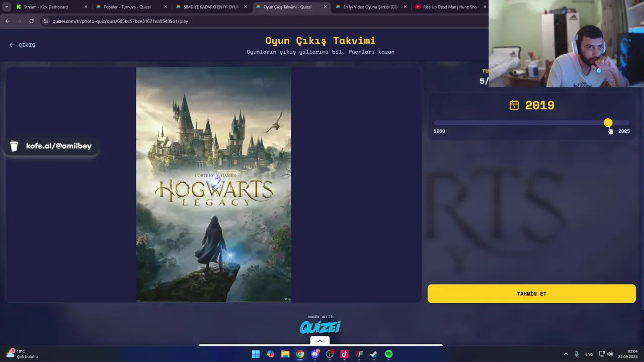This screenshot has height=362, width=644.
Task: Open TikTok app from the taskbar
Action: (344, 354)
